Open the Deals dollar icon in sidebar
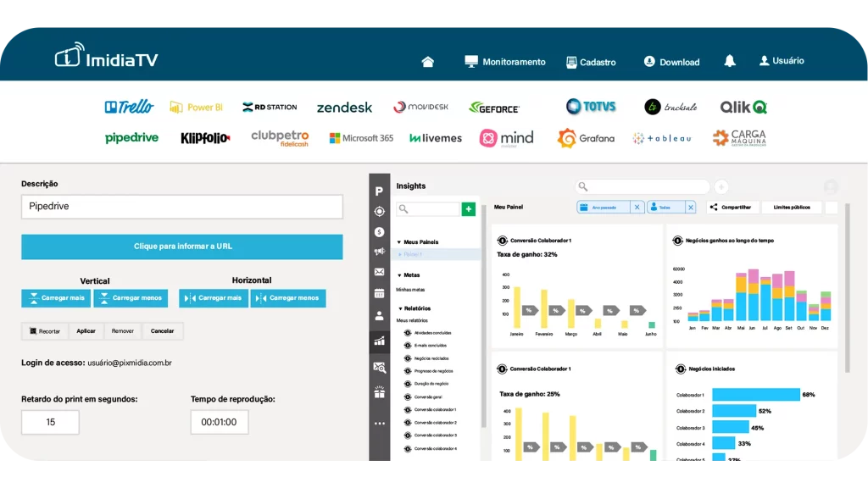 tap(379, 232)
